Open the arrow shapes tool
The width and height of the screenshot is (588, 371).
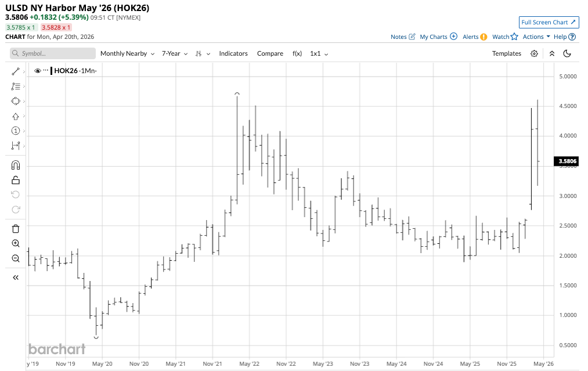pos(16,116)
